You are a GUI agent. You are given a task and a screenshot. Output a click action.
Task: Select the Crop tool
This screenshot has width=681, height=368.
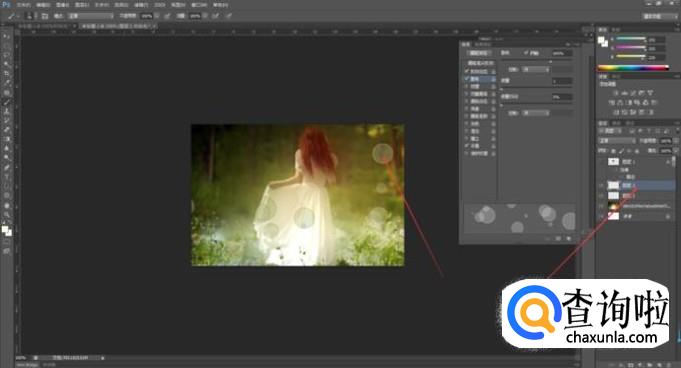click(x=7, y=73)
